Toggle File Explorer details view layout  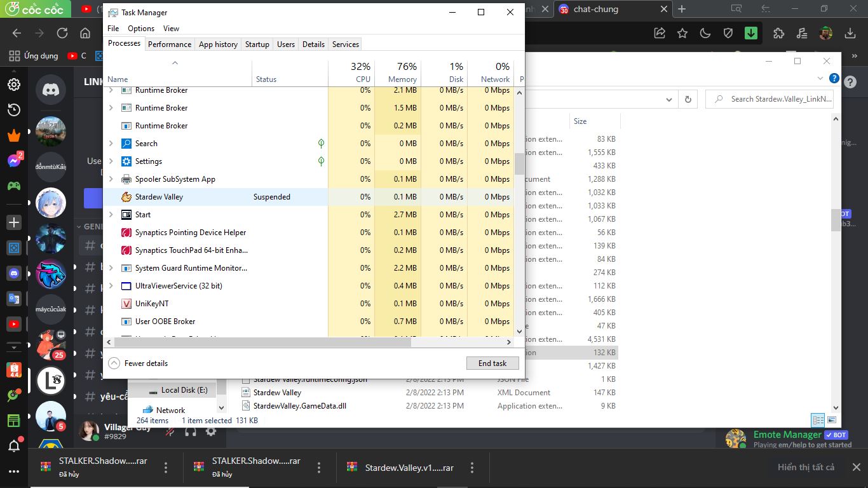[x=818, y=420]
